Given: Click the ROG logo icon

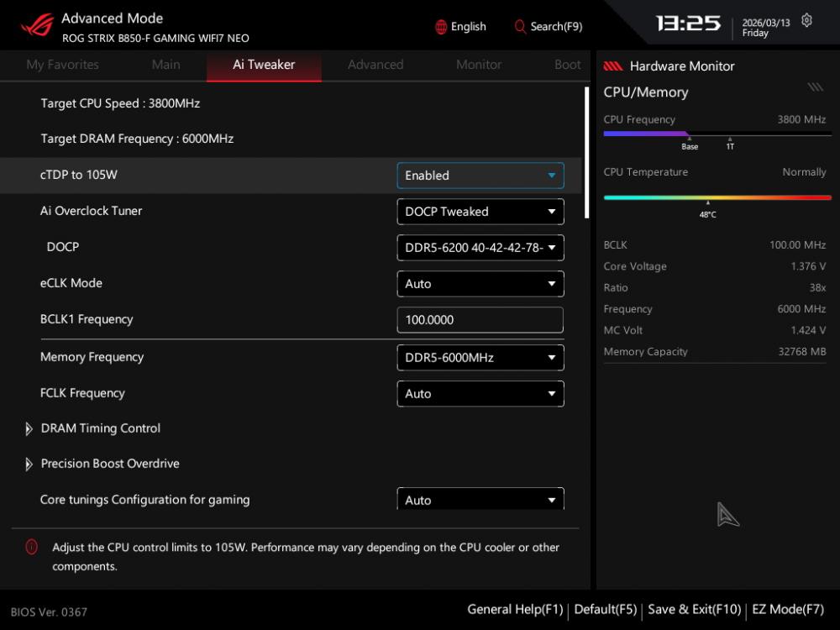Looking at the screenshot, I should [37, 25].
